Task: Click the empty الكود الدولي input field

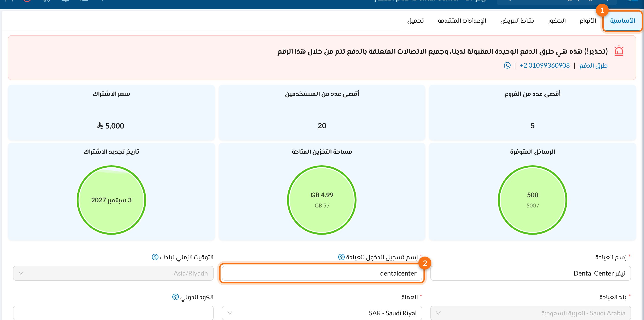Action: 113,313
